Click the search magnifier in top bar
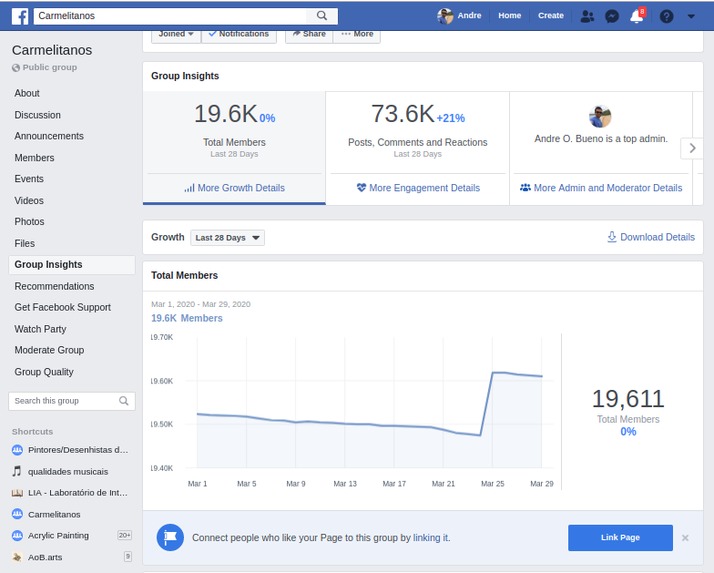 321,15
